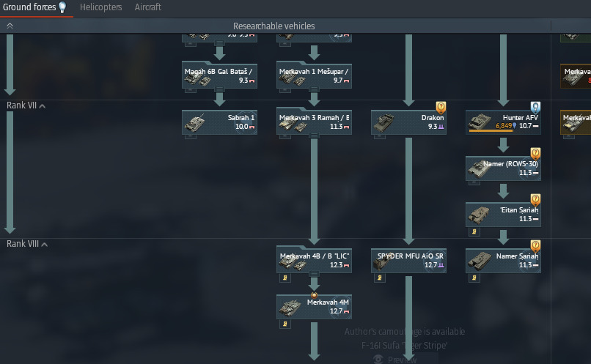591x364 pixels.
Task: Expand the group handle under Merkavah 3 Ramah
Action: (314, 135)
